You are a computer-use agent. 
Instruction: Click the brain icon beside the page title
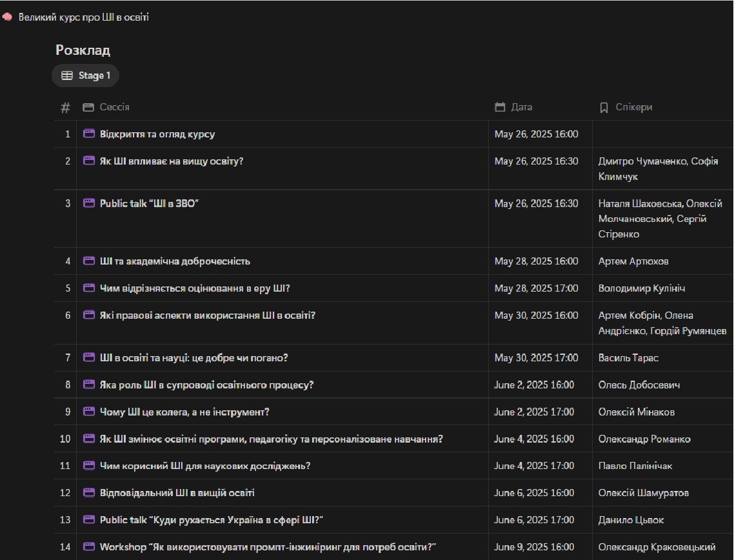[x=8, y=17]
